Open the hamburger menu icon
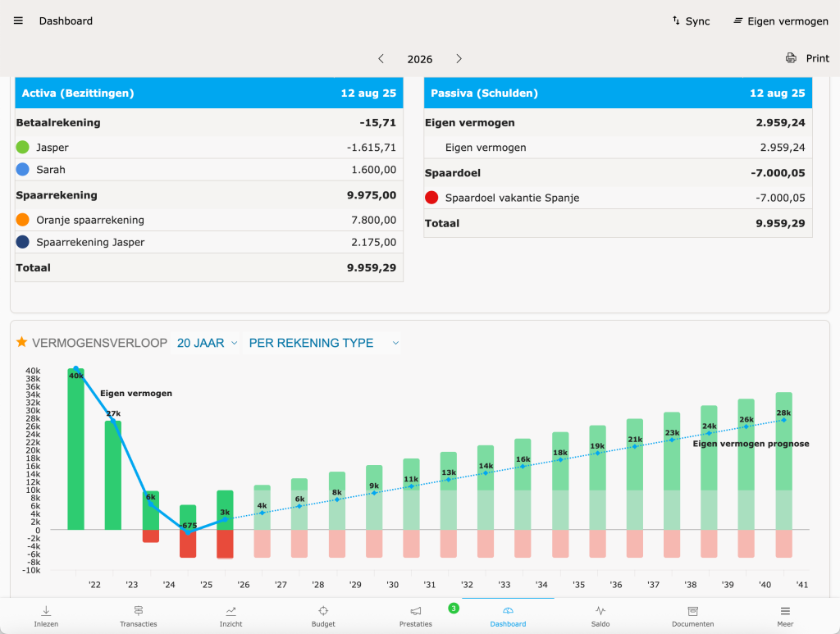Screen dimensions: 840x634 [x=18, y=21]
